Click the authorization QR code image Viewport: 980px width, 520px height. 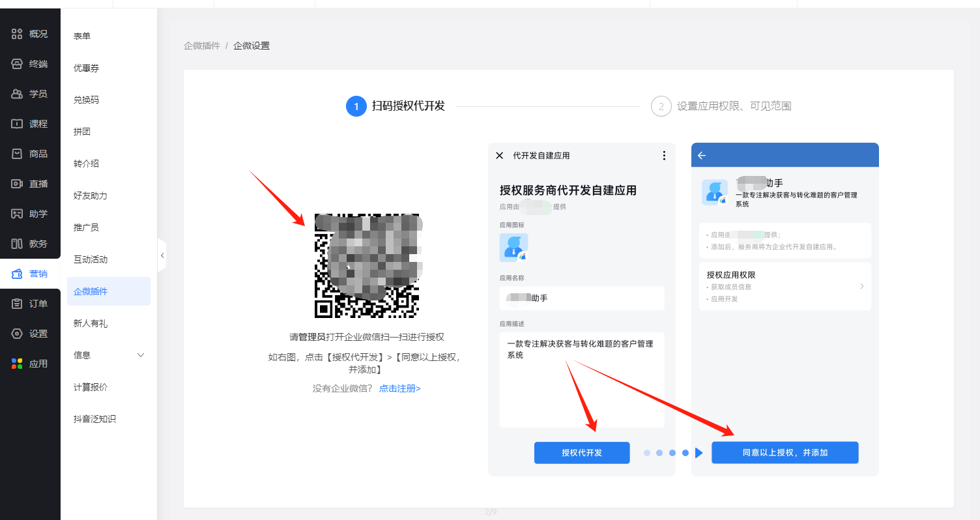(x=367, y=266)
